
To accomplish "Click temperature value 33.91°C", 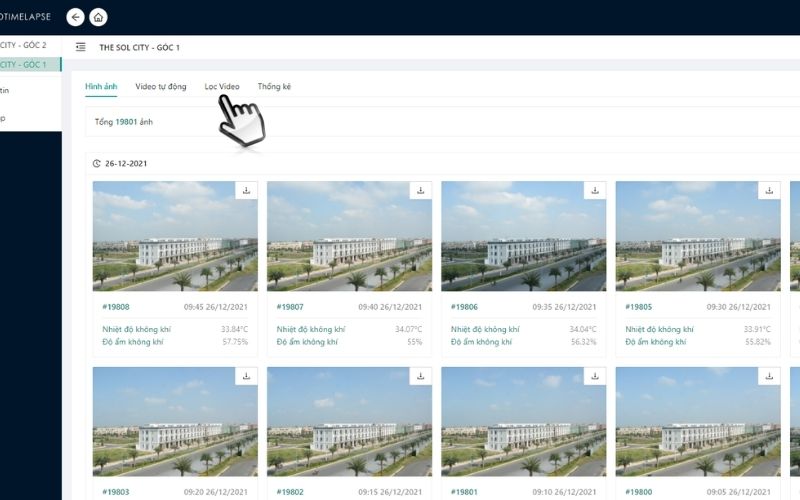I will [x=758, y=329].
